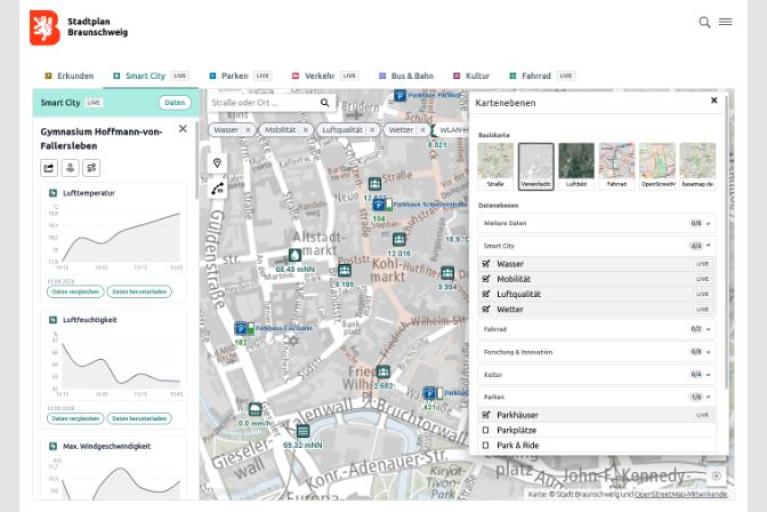The width and height of the screenshot is (767, 512).
Task: Expand the Forschung & Innovation layer group
Action: point(597,352)
